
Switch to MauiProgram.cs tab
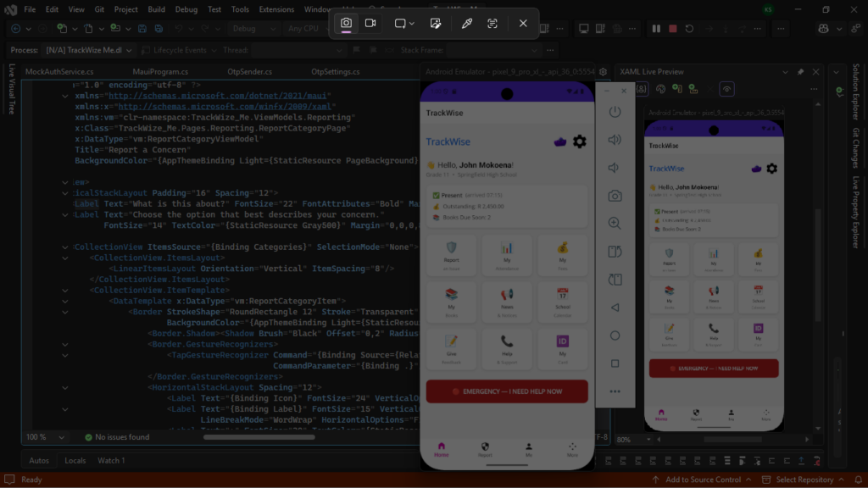[x=160, y=71]
